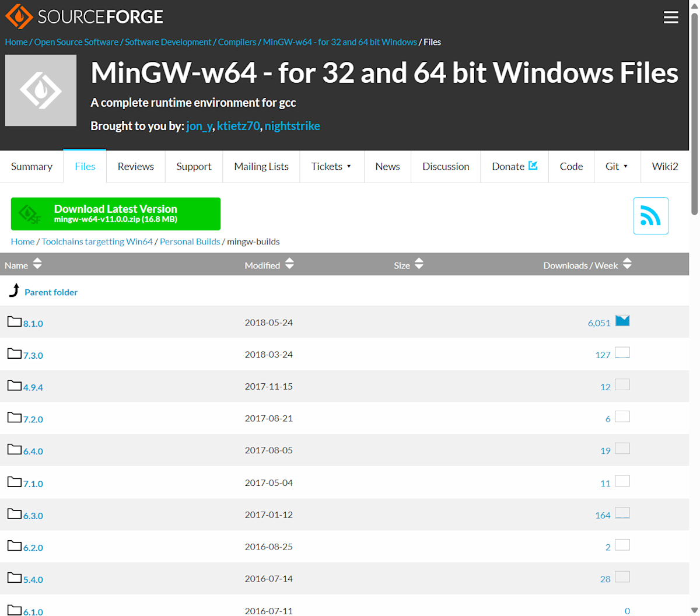Open the Code tab
Screen dimensions: 700x616
(571, 166)
